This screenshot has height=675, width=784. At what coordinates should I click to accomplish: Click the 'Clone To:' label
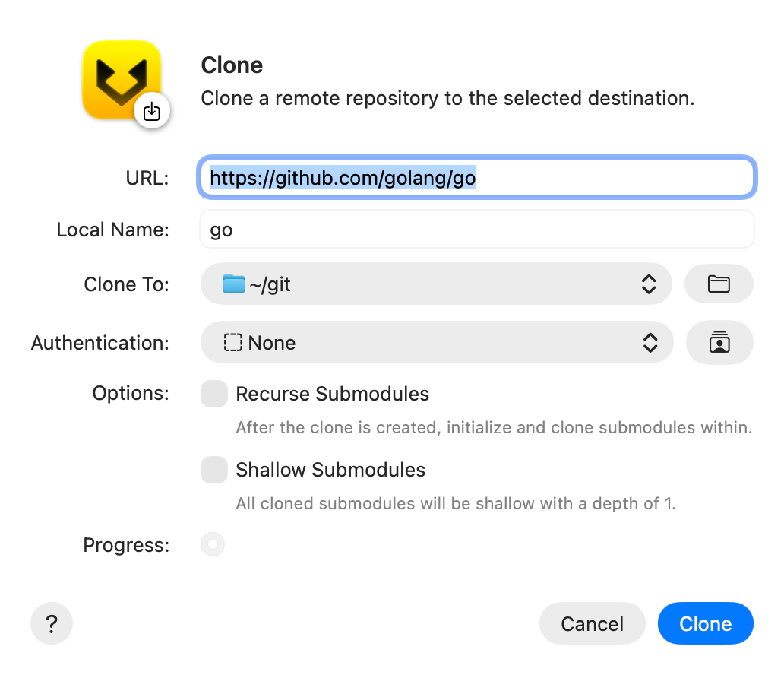[x=127, y=284]
